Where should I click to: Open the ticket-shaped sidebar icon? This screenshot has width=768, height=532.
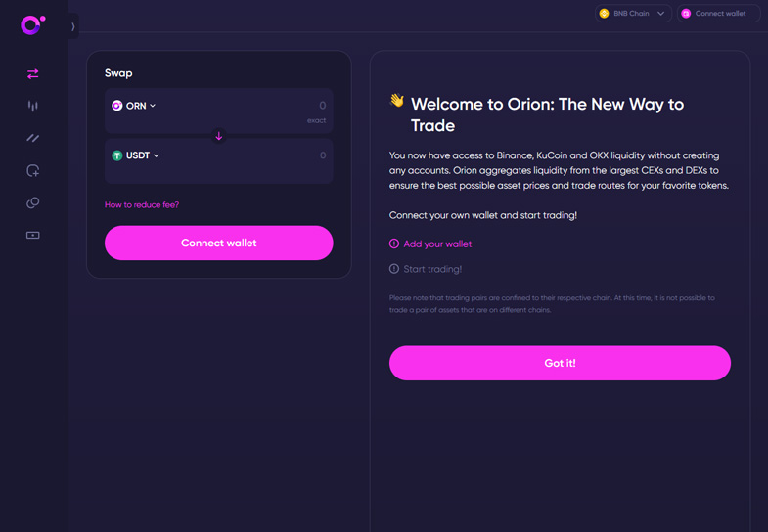(x=33, y=236)
